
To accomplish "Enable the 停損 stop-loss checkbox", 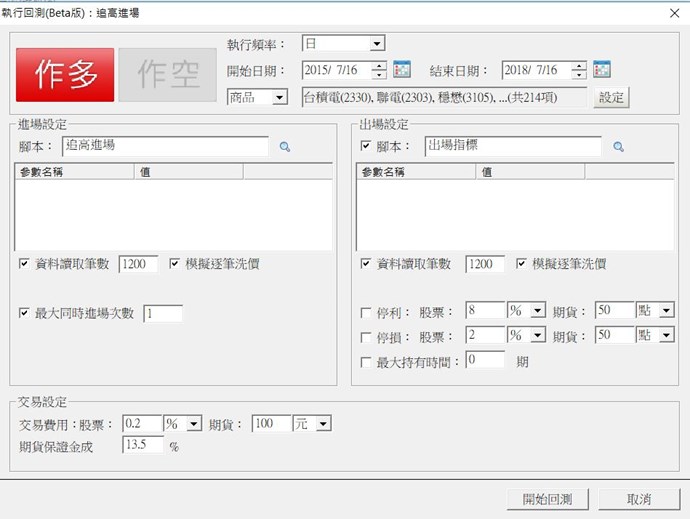I will click(366, 336).
